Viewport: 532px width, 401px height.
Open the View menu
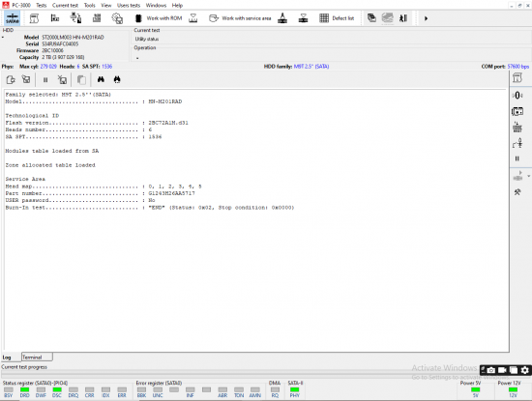(x=106, y=6)
